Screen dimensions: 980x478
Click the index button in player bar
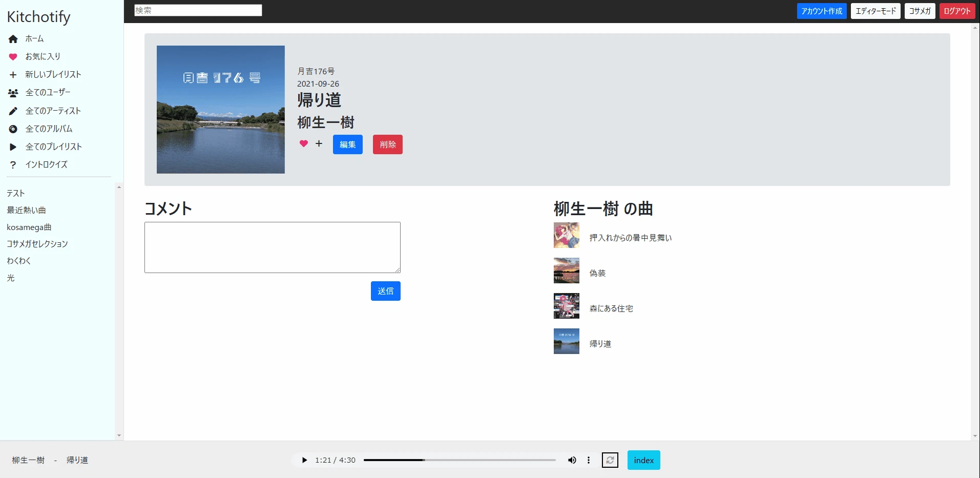point(644,460)
